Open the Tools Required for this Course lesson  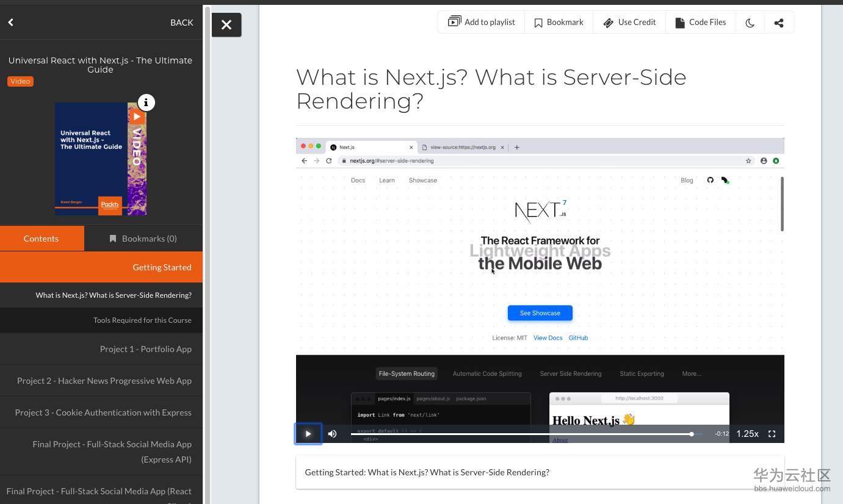(101, 320)
